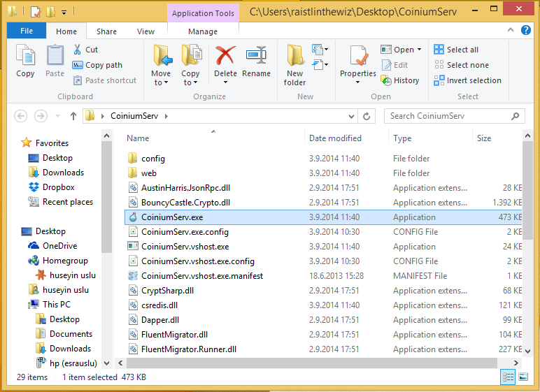The height and width of the screenshot is (392, 540).
Task: Click the file list scroll down arrow
Action: [x=527, y=351]
